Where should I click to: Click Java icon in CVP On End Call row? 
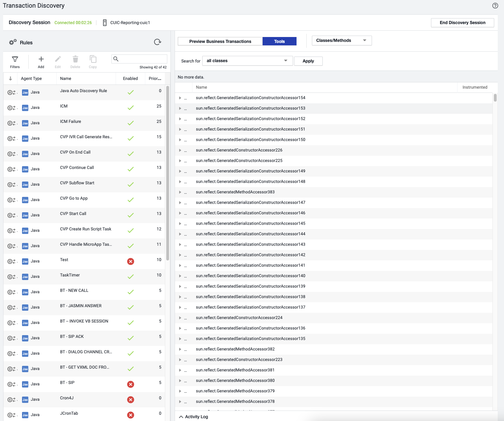[25, 154]
